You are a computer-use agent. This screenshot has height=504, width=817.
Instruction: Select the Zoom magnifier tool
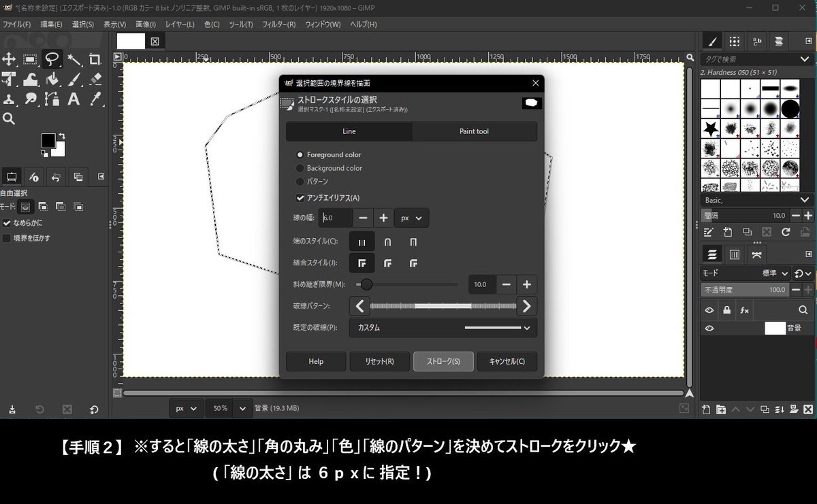pos(9,119)
